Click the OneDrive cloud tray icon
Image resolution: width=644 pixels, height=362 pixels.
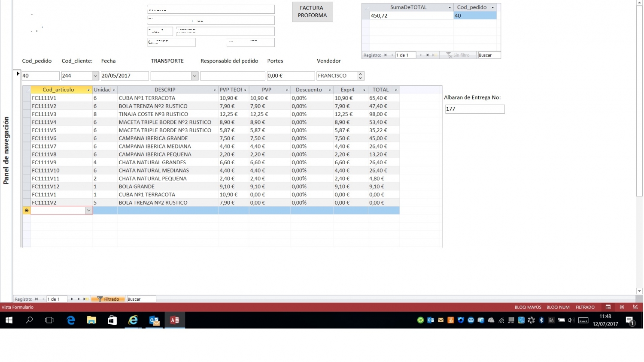click(x=491, y=320)
